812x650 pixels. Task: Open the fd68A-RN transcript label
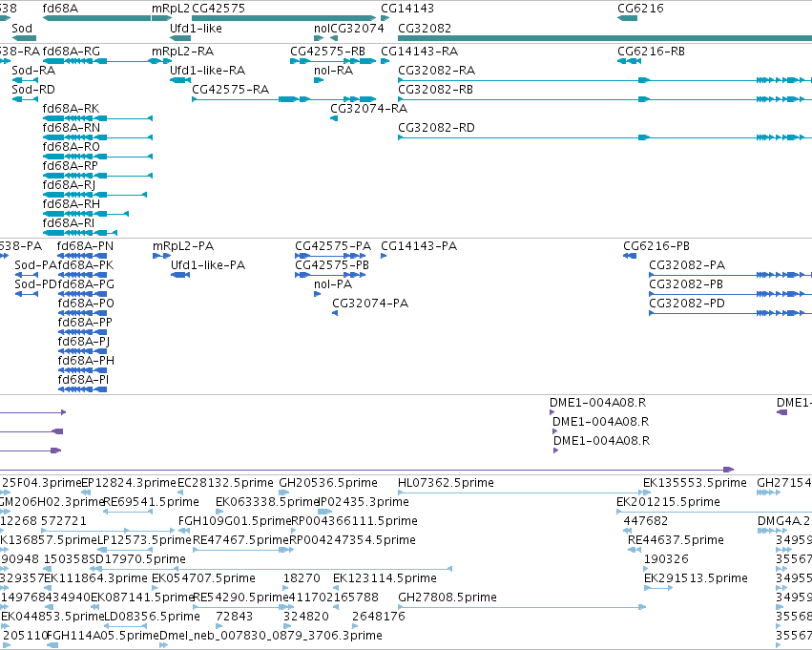(x=72, y=128)
